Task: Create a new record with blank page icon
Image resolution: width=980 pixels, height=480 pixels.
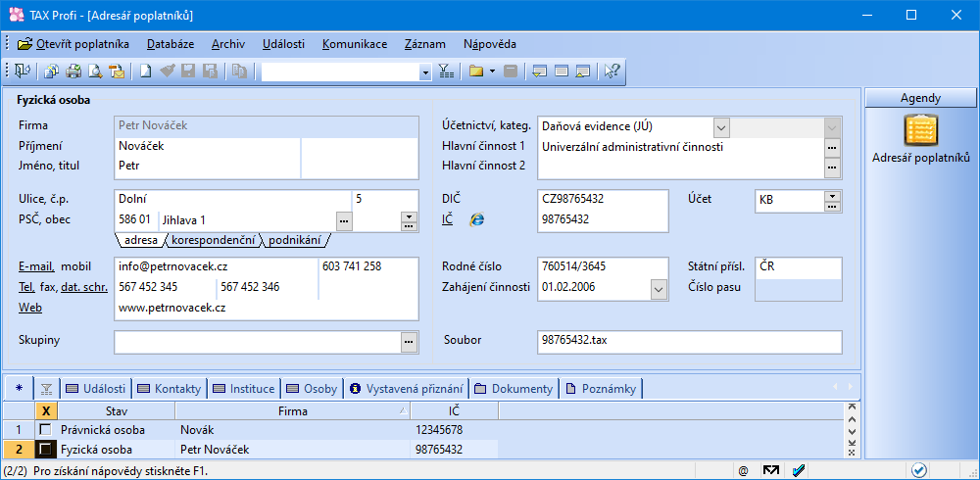Action: click(x=145, y=72)
